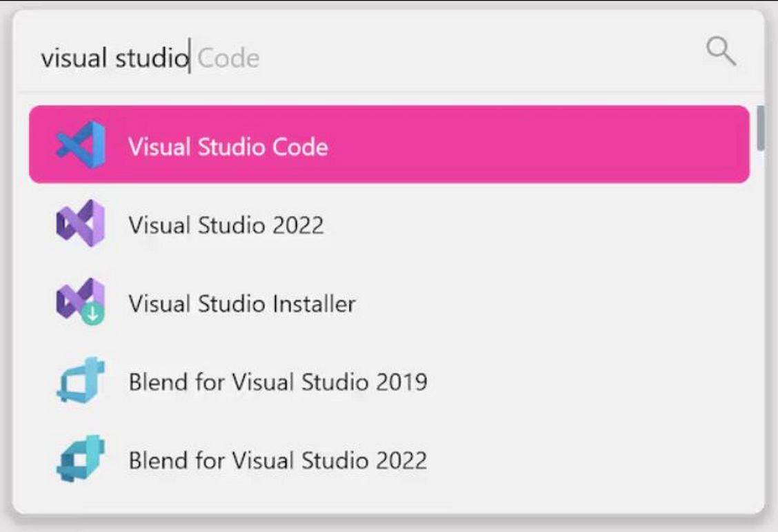Click empty search bar area before magnifier
778x532 pixels.
point(483,55)
